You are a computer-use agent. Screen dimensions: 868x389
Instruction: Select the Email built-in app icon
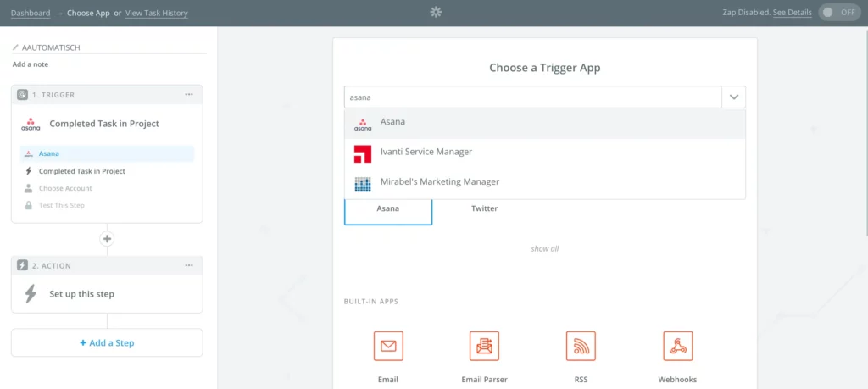(388, 346)
